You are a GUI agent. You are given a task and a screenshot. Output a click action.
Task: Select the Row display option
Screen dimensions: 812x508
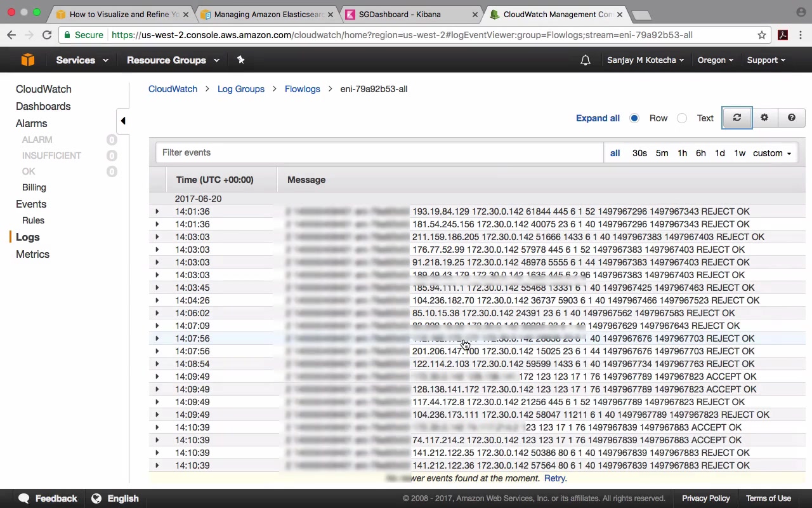pyautogui.click(x=634, y=118)
